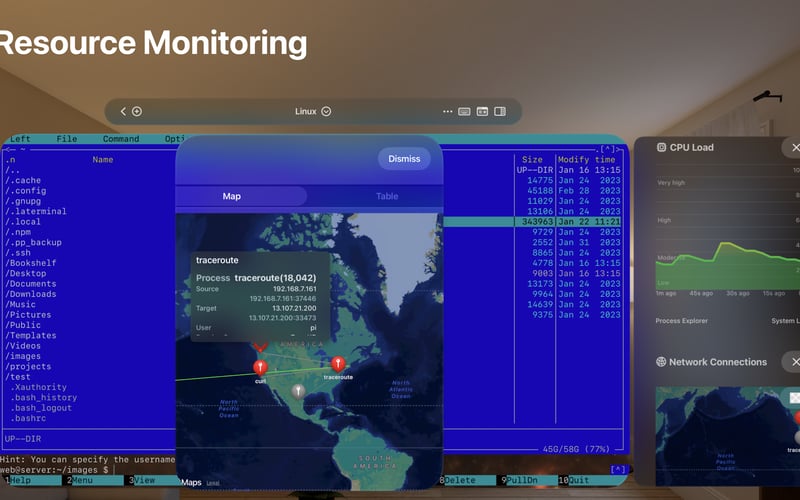Select the traceroute map pin

pyautogui.click(x=338, y=365)
